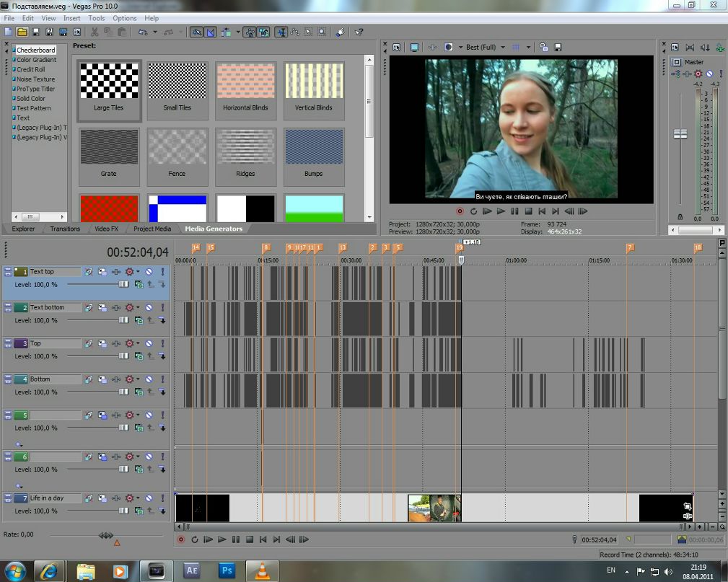Viewport: 728px width, 582px height.
Task: Choose the Test Pattern generator
Action: [x=33, y=108]
